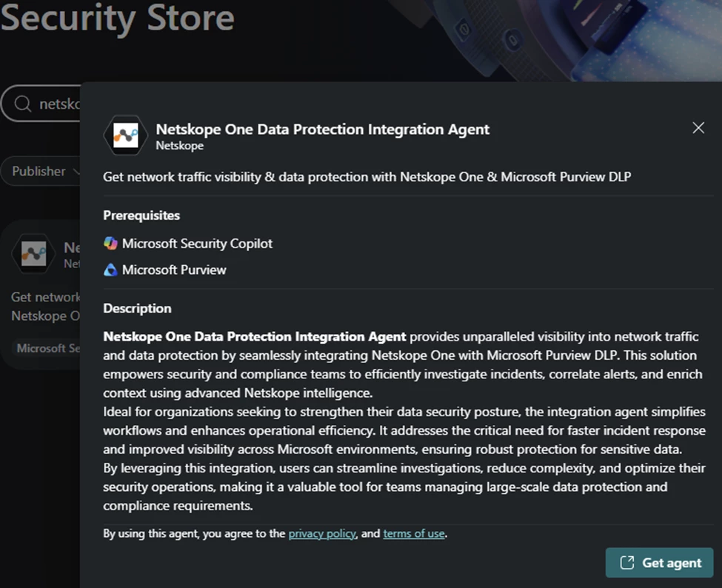The width and height of the screenshot is (722, 588).
Task: Click the dialog title 'Netskope One Data Protection Integration Agent'
Action: coord(322,129)
